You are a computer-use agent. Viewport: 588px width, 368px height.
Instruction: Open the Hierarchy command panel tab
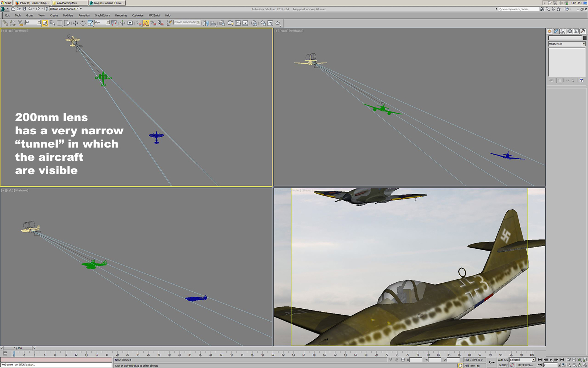[563, 31]
